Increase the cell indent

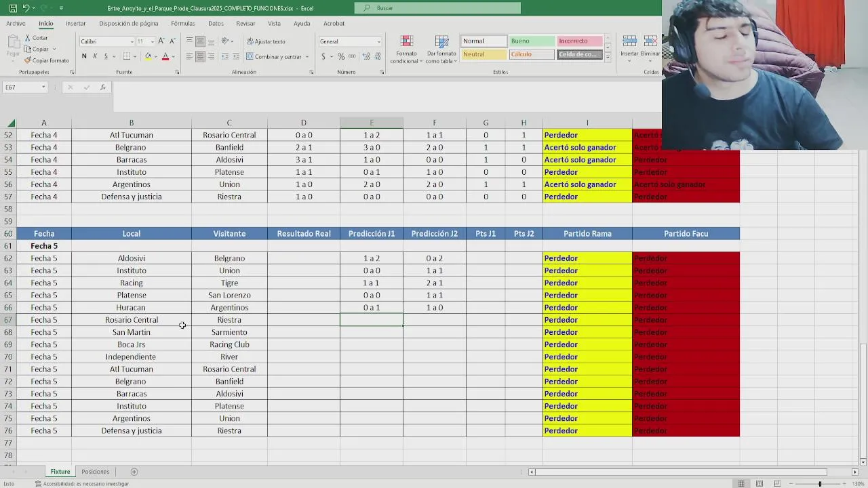tap(235, 56)
